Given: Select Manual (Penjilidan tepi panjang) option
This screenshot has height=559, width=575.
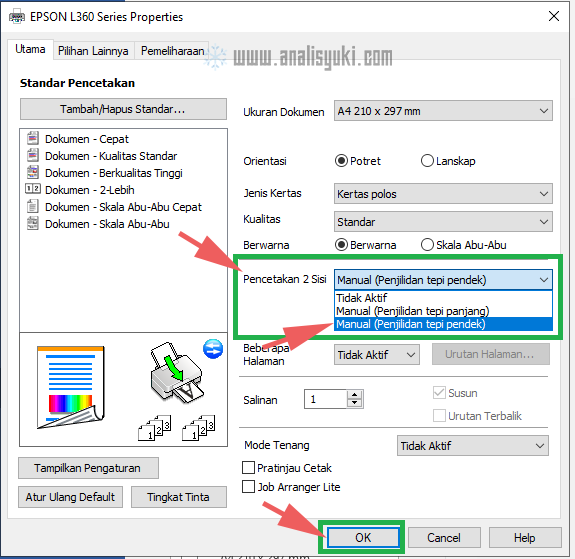Looking at the screenshot, I should click(443, 311).
